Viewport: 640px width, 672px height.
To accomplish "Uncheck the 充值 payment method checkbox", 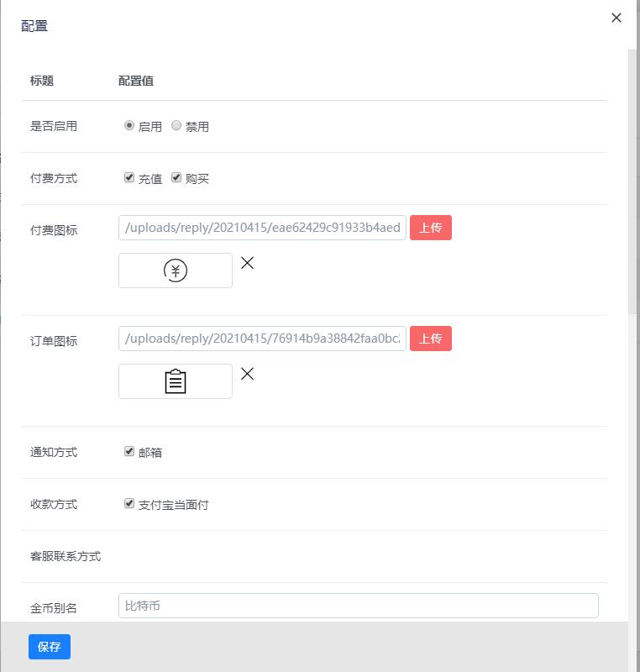I will pyautogui.click(x=129, y=178).
